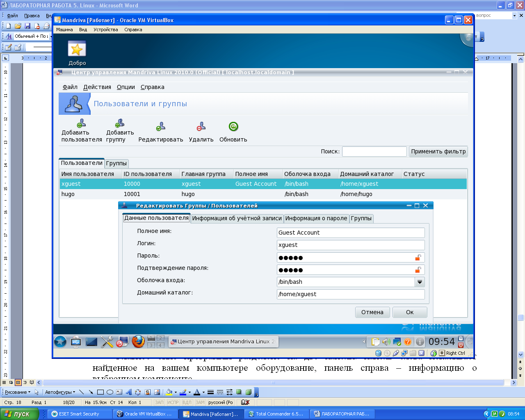Screen dimensions: 525x420
Task: Switch to virtual desktop 2 in pager
Action: pos(160,338)
